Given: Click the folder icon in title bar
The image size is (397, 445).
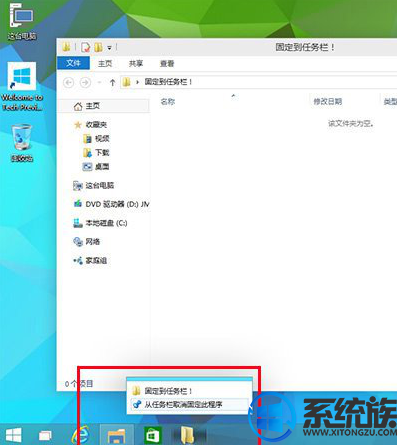Looking at the screenshot, I should click(x=66, y=47).
